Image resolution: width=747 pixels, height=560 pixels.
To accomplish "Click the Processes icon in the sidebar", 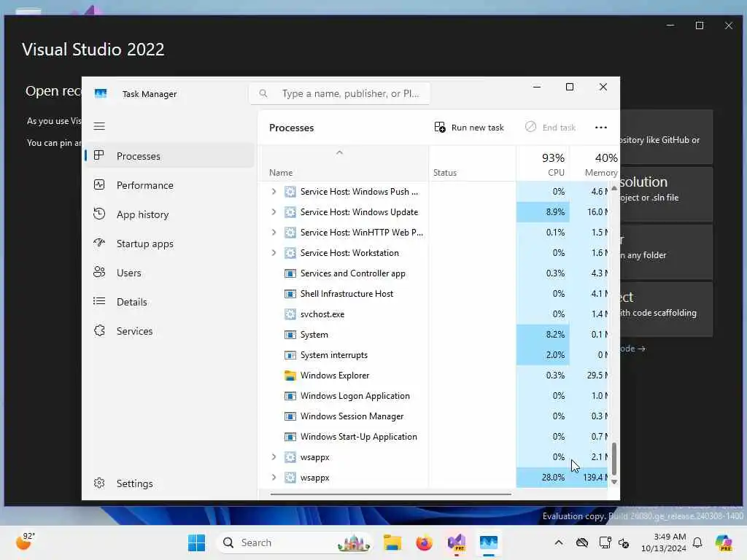I will click(x=99, y=155).
